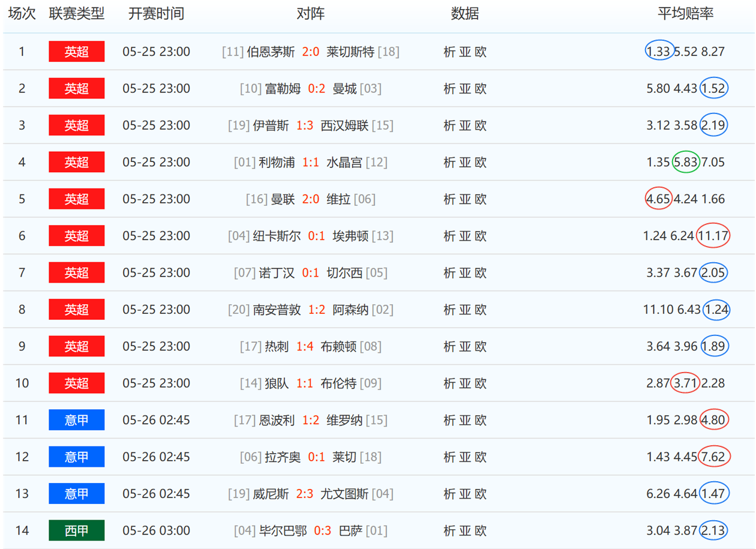The width and height of the screenshot is (756, 549).
Task: Click team name 阿森纳
Action: (x=350, y=310)
